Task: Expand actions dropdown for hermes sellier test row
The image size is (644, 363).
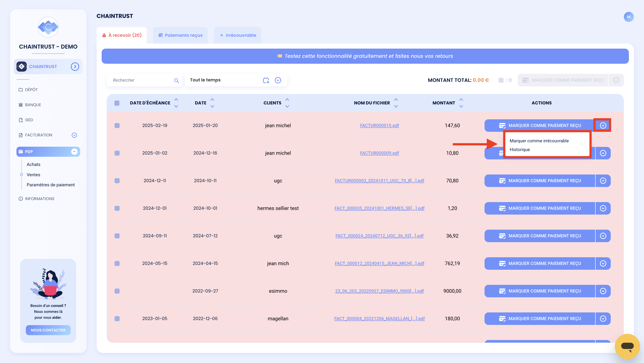Action: click(x=603, y=208)
